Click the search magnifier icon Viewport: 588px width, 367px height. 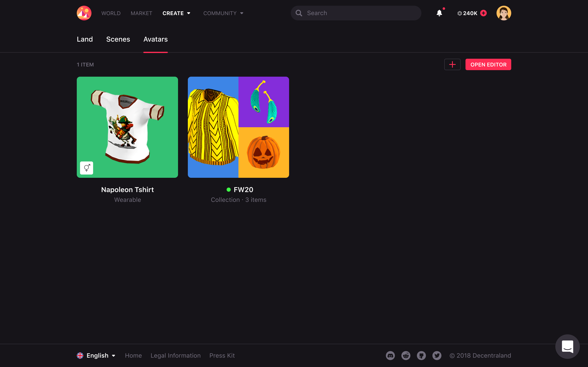point(299,13)
